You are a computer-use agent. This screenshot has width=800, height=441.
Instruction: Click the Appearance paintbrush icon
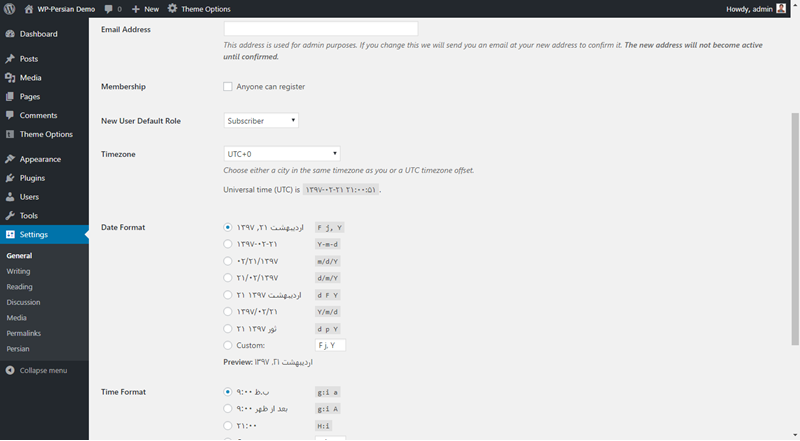(10, 159)
